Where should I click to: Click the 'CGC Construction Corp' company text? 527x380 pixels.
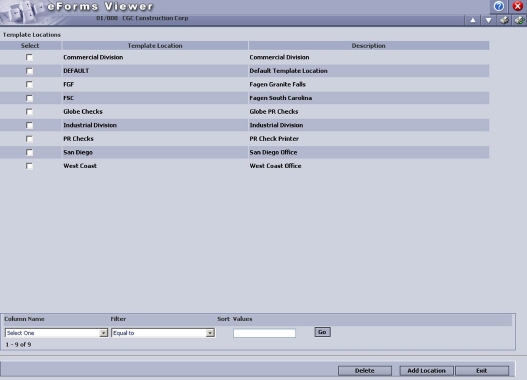click(155, 18)
